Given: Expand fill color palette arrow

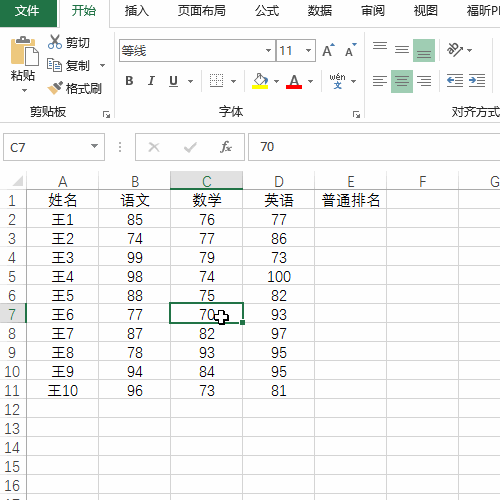Looking at the screenshot, I should (276, 81).
